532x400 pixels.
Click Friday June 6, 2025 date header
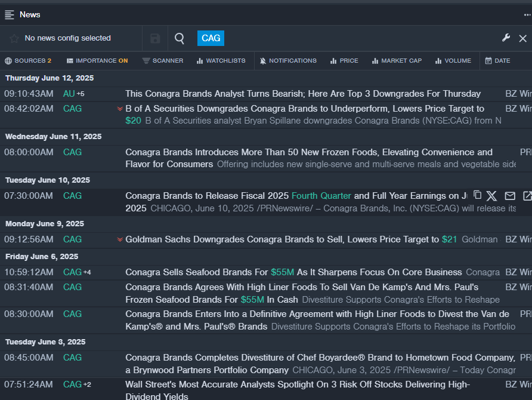coord(42,257)
